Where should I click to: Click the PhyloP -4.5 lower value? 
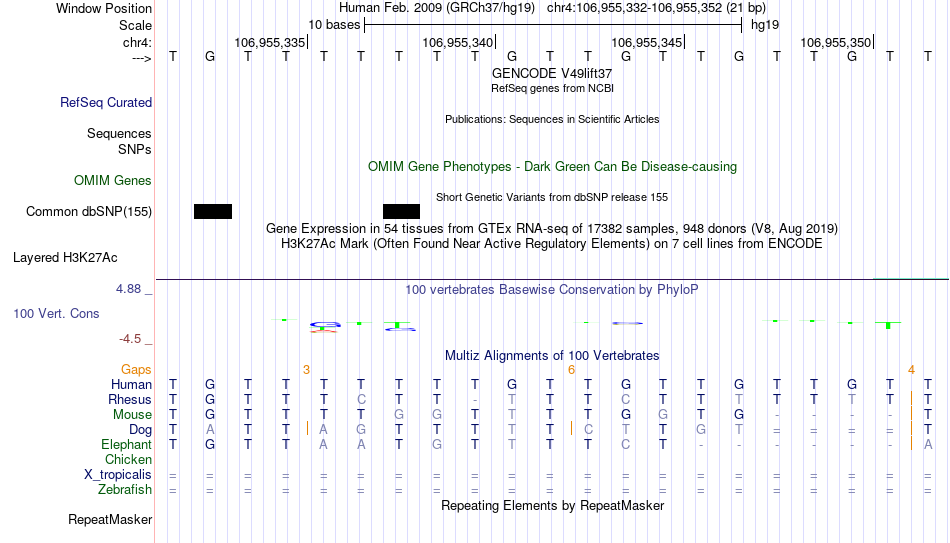tap(130, 339)
